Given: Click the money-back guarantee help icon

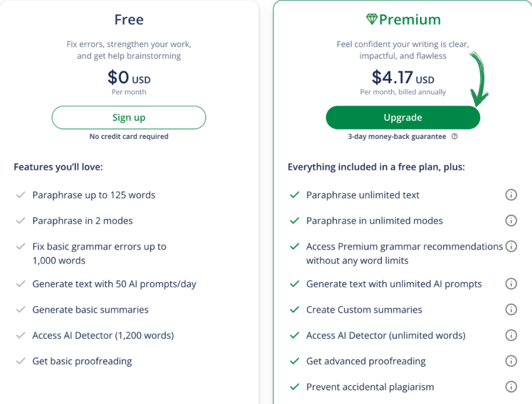Looking at the screenshot, I should [x=455, y=136].
